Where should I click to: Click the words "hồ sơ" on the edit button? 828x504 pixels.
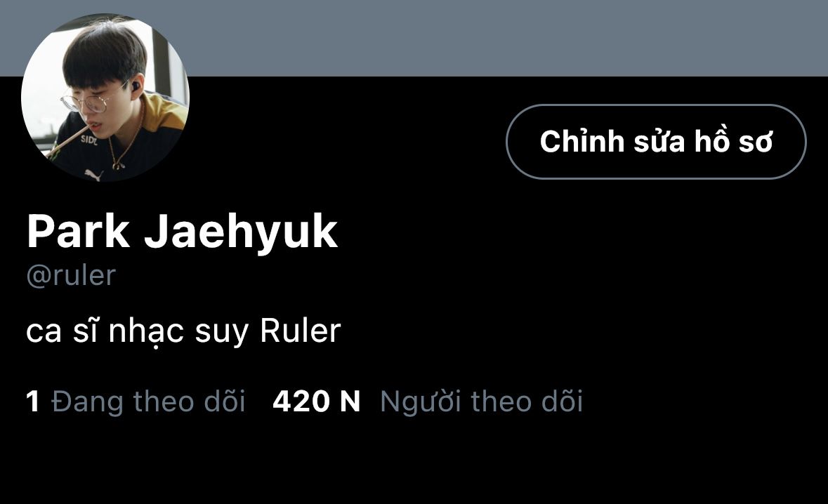[x=733, y=141]
